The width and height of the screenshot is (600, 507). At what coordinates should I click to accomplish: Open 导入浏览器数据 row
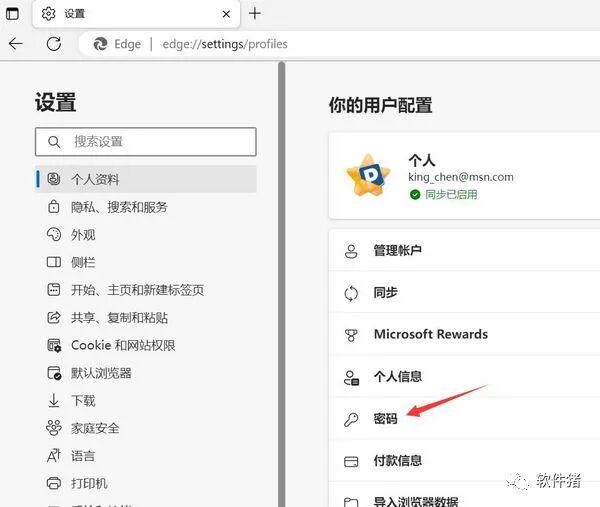point(464,495)
